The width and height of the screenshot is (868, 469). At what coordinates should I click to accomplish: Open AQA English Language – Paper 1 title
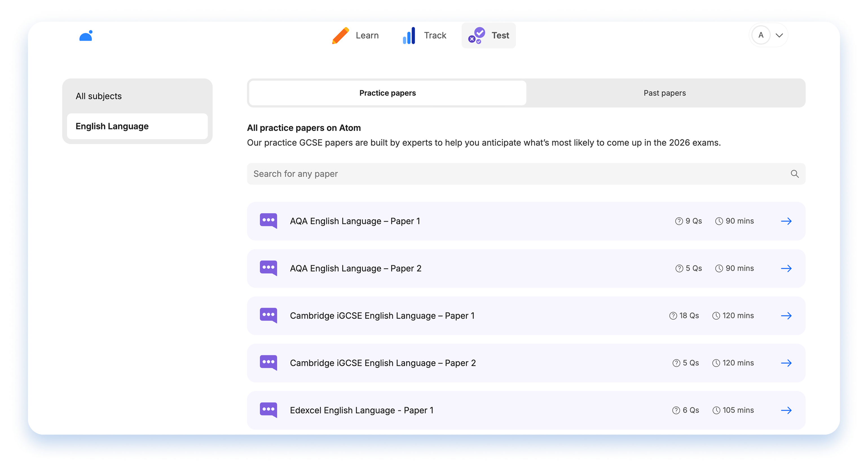[354, 221]
